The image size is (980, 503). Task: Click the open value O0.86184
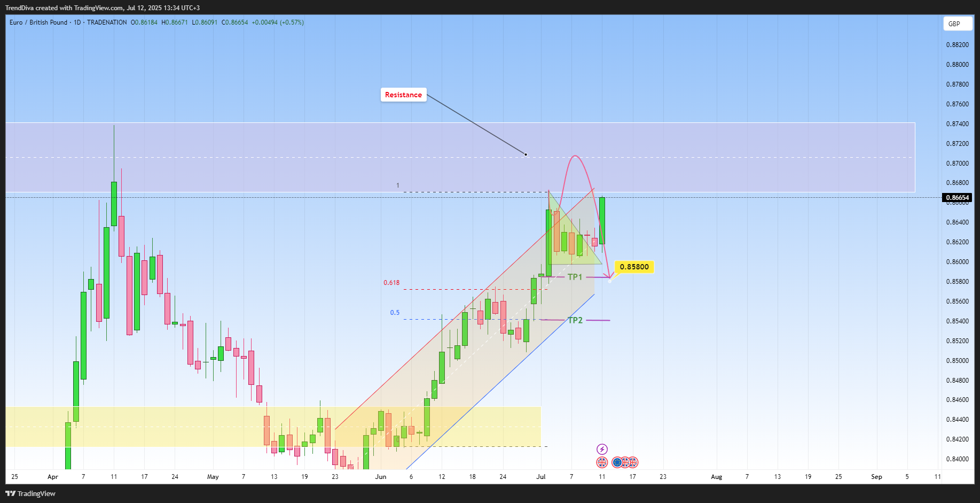click(x=144, y=22)
